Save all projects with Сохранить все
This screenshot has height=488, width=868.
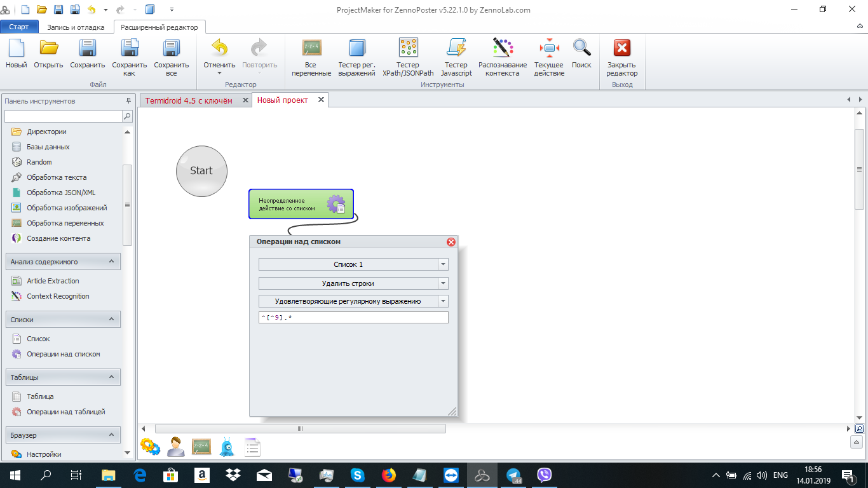click(171, 57)
